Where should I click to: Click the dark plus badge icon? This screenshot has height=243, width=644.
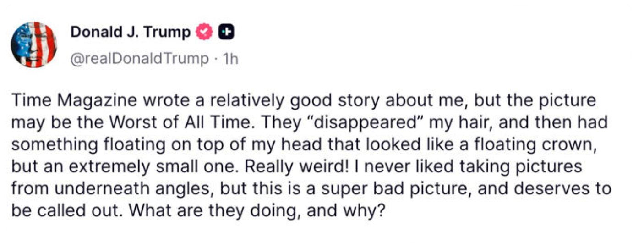click(x=225, y=32)
